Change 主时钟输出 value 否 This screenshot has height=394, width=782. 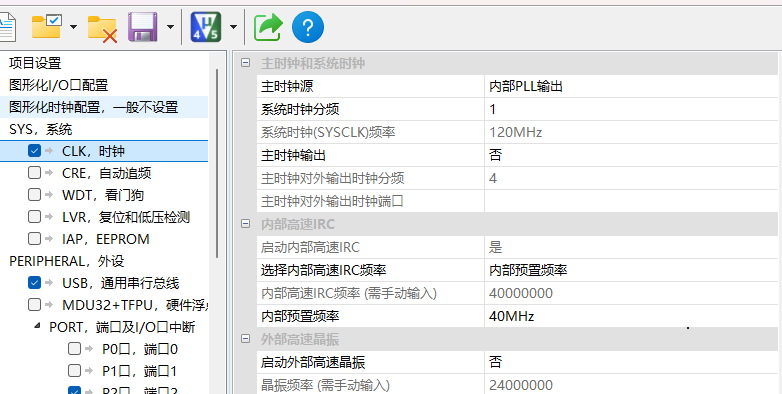point(630,155)
